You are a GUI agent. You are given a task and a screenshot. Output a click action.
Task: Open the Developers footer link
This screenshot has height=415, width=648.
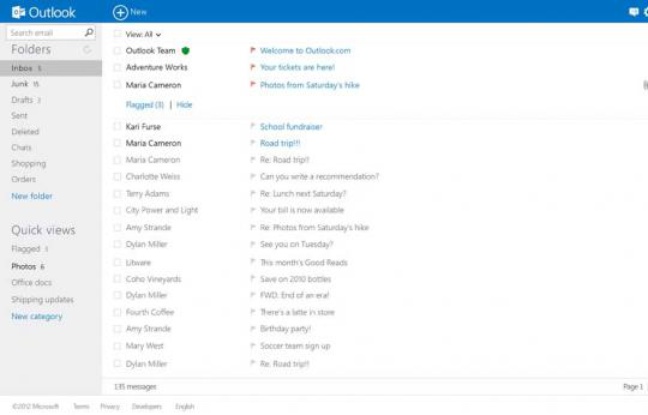(147, 406)
